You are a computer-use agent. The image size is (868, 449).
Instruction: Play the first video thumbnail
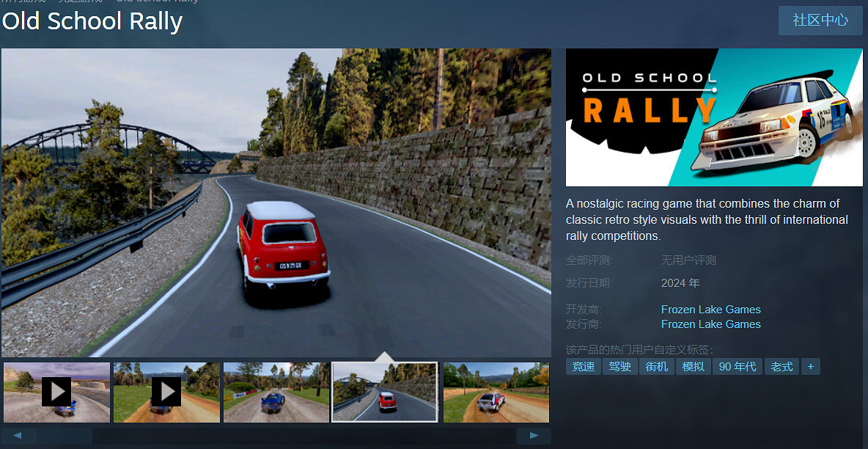56,392
